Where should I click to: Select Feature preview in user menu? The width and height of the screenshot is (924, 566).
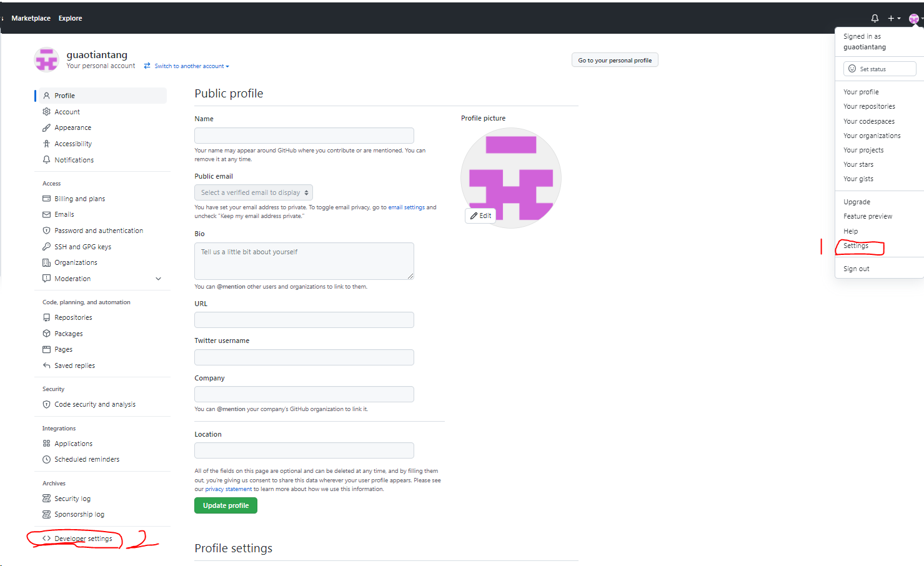[x=868, y=216]
